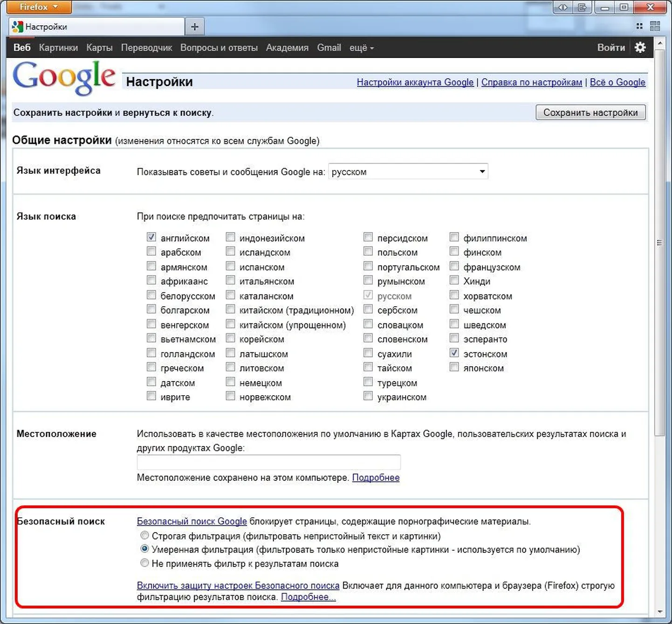Uncheck the эстонском language checkbox
The image size is (672, 624).
pos(454,353)
